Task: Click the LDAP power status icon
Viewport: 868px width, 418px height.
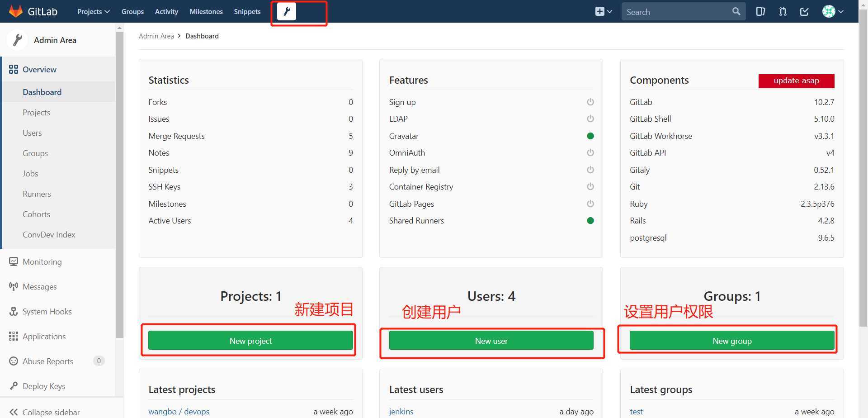Action: [590, 119]
